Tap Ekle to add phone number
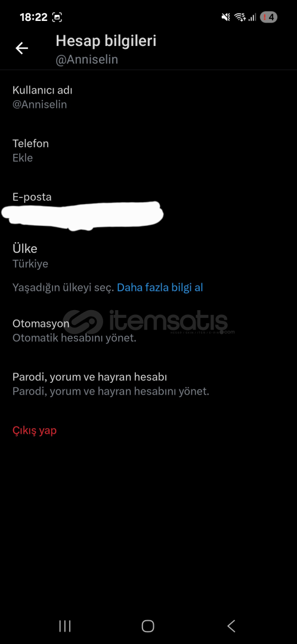The image size is (297, 644). click(x=23, y=157)
